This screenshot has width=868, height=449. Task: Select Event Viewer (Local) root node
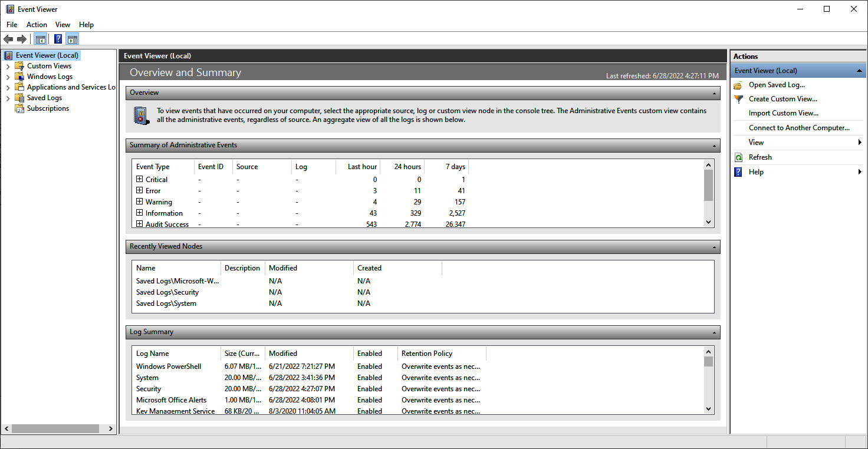(x=47, y=55)
